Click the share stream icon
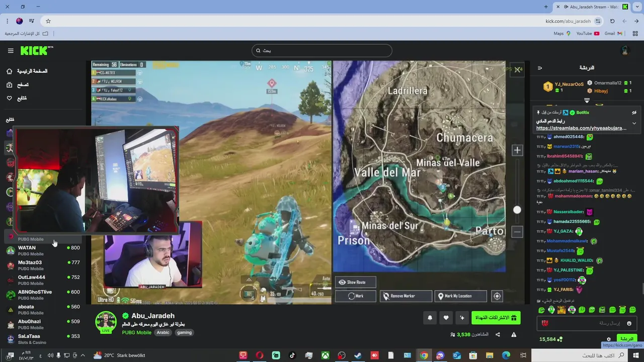Screen dimensions: 644x362 coord(498,334)
